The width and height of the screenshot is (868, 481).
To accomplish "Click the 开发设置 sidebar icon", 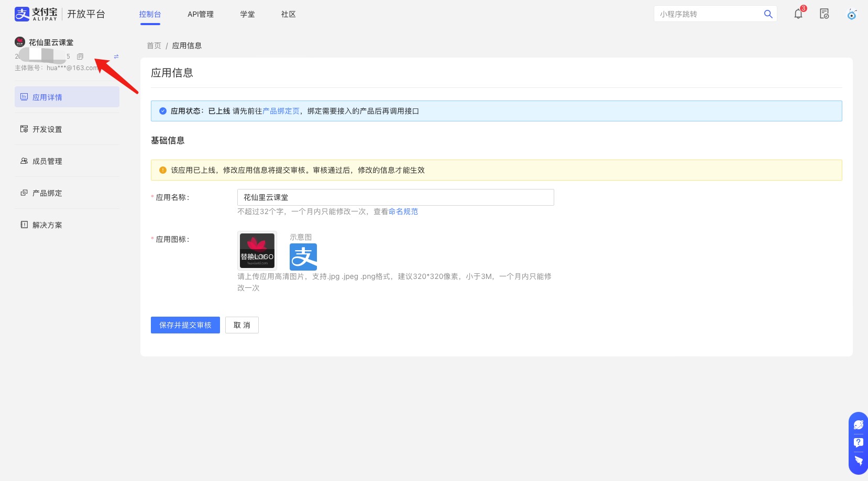I will 24,129.
